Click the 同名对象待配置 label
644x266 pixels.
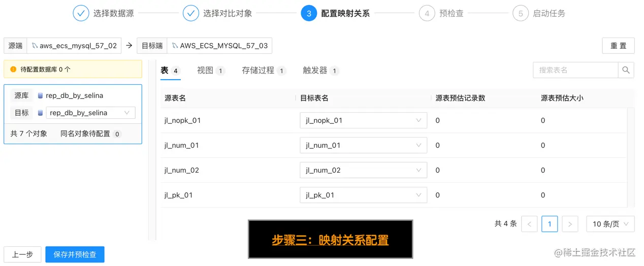click(85, 134)
